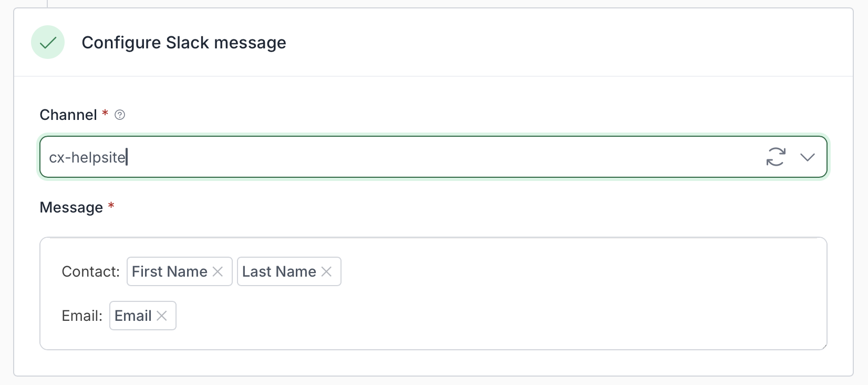Grab the Message box resize handle

[824, 346]
